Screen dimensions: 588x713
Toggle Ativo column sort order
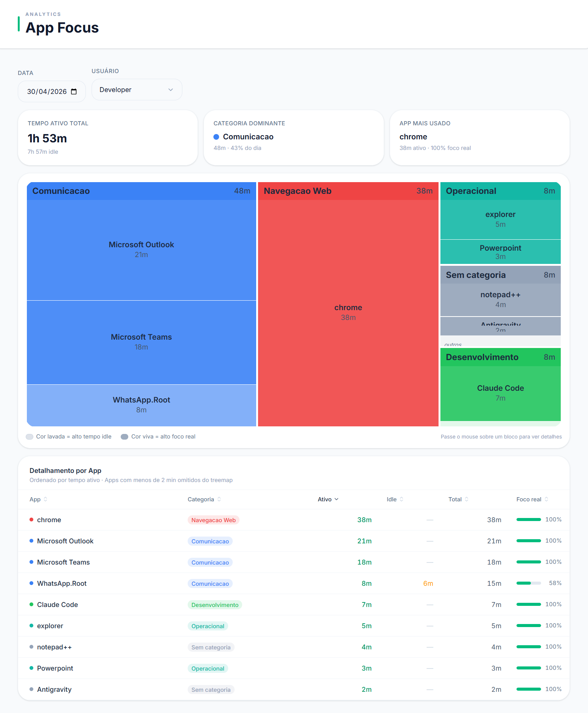[x=328, y=499]
